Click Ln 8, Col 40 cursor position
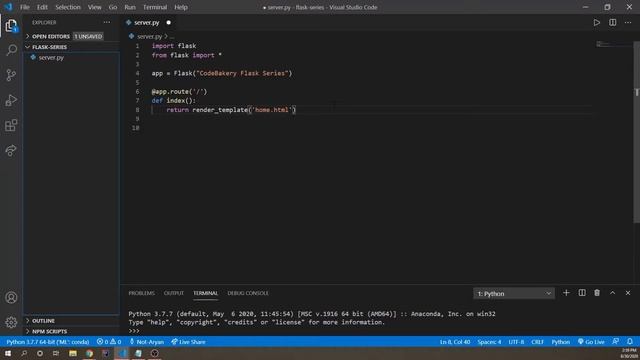 pyautogui.click(x=455, y=342)
